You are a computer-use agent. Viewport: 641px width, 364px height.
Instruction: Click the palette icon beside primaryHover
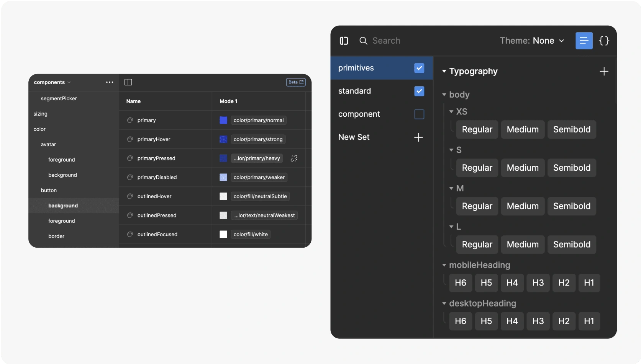130,139
